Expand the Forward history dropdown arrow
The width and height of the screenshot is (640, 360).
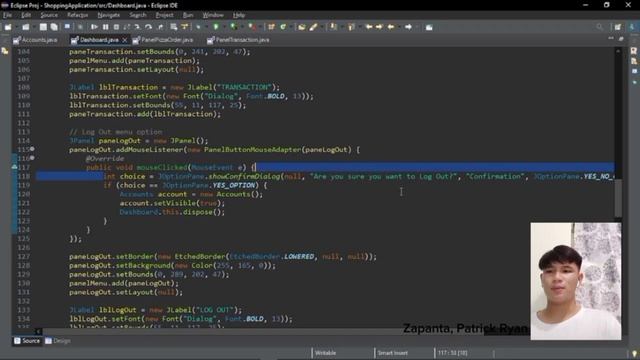[417, 27]
